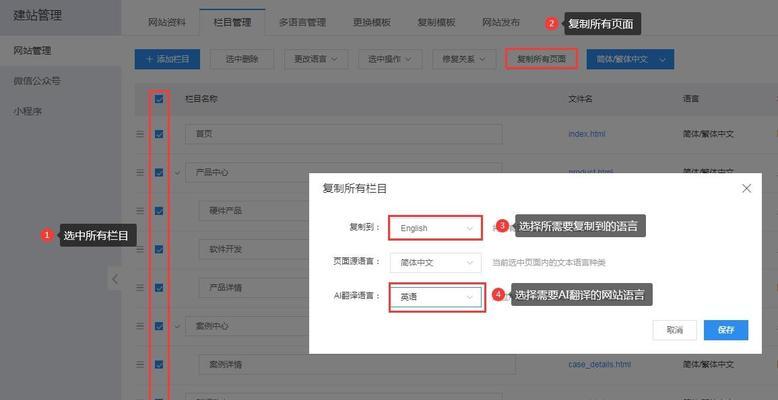Click the 栏目名称 column header
This screenshot has width=778, height=400.
click(201, 99)
